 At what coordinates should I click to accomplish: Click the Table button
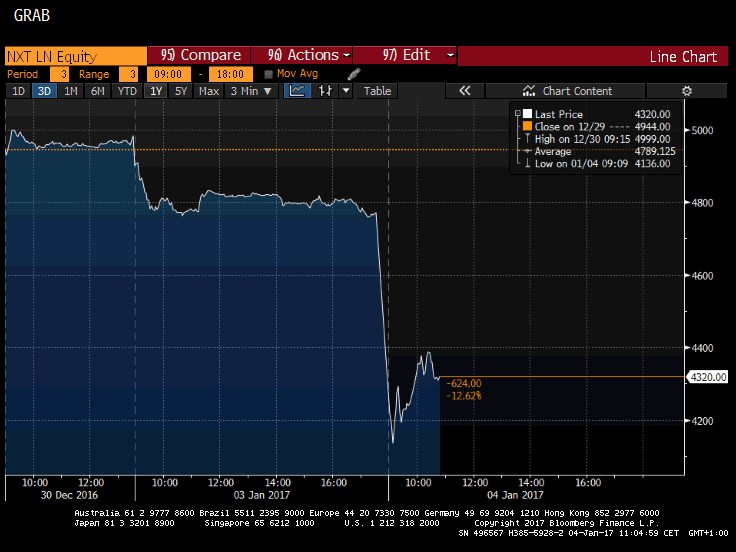[x=377, y=91]
